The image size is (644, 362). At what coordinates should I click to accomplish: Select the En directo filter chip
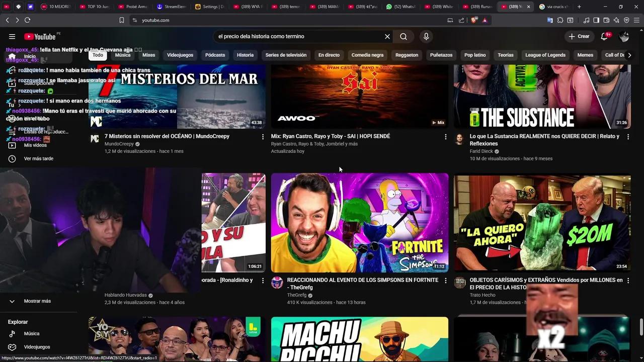tap(329, 55)
